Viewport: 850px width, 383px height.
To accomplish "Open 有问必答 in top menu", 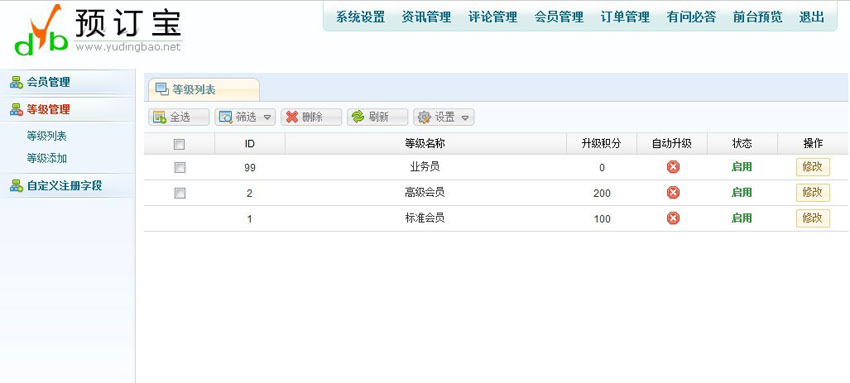I will pyautogui.click(x=691, y=17).
